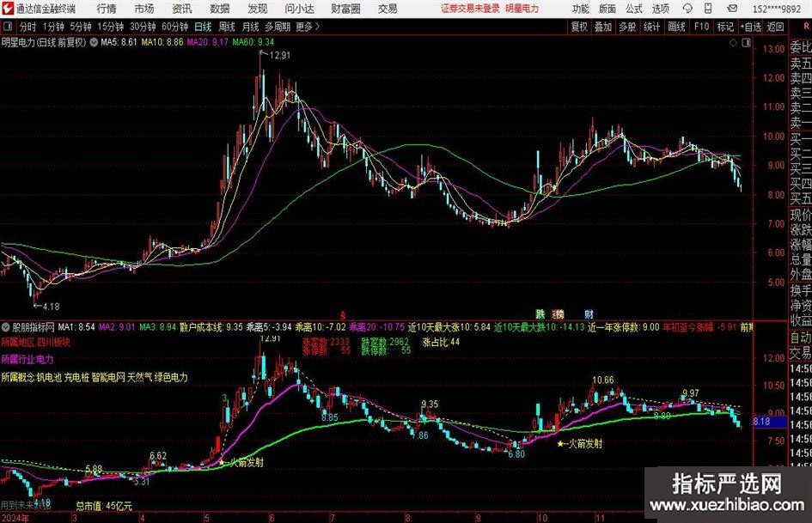Viewport: 812px width, 523px height.
Task: Click the F10 company info button
Action: pyautogui.click(x=702, y=27)
